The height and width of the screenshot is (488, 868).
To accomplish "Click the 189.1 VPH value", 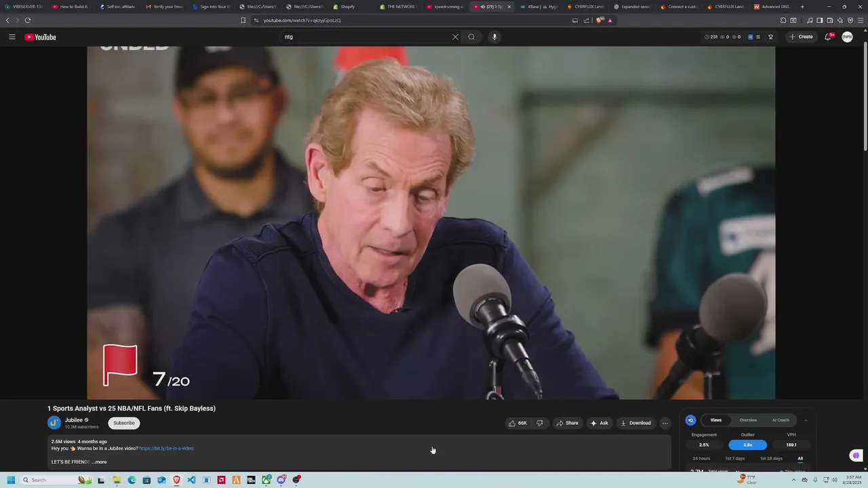I will [x=791, y=445].
